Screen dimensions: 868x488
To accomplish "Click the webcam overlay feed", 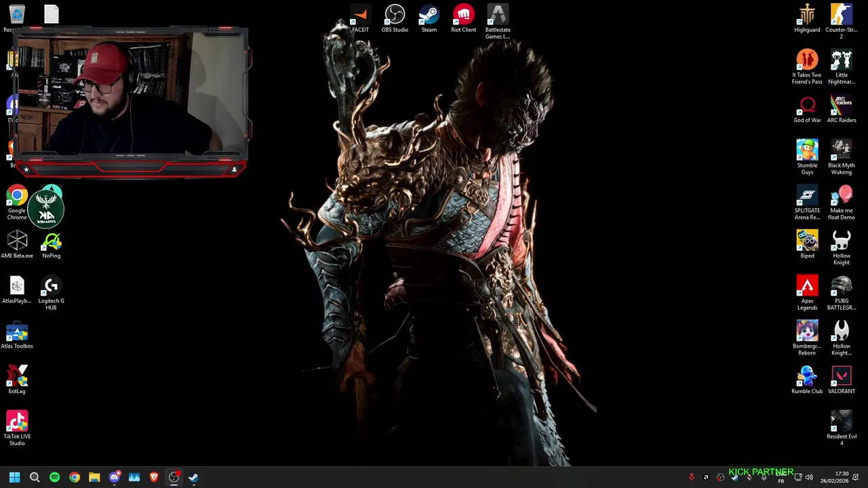I will 129,95.
